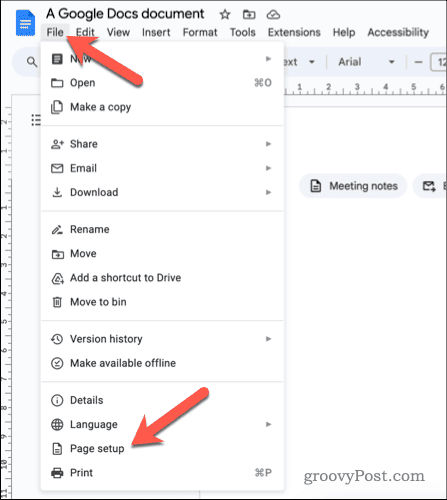Click the move-to-folder icon beside title
Image resolution: width=447 pixels, height=500 pixels.
click(x=249, y=15)
